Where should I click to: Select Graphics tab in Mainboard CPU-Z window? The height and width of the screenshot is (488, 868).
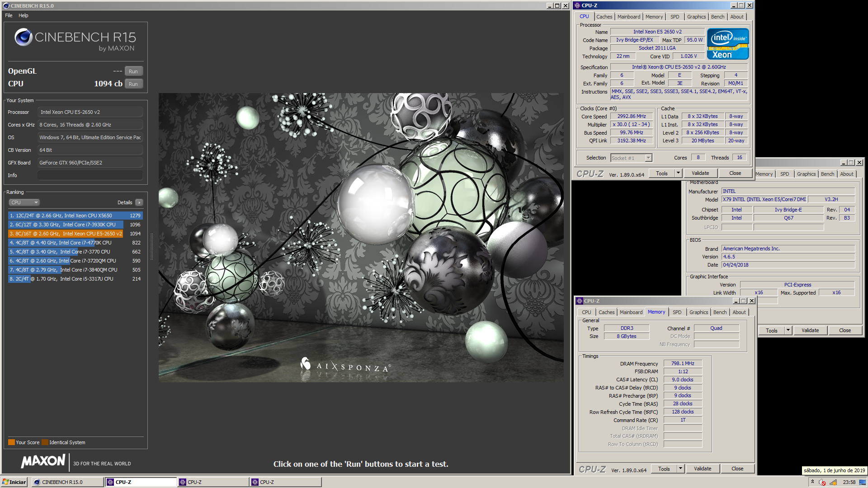pyautogui.click(x=807, y=174)
